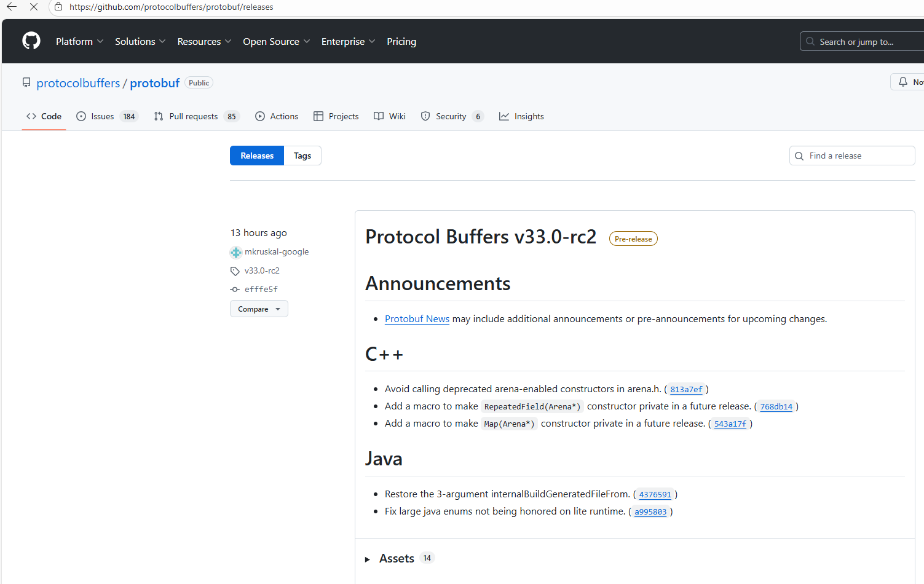Switch to the Code tab
The width and height of the screenshot is (924, 584).
[44, 116]
